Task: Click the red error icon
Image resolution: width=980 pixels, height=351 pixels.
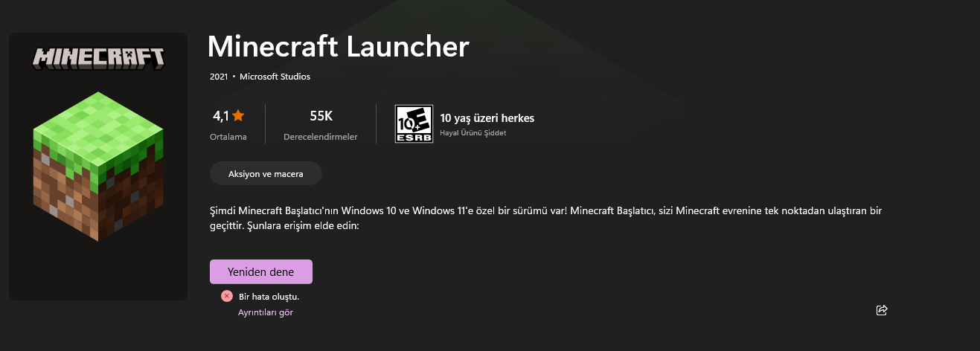Action: [227, 296]
